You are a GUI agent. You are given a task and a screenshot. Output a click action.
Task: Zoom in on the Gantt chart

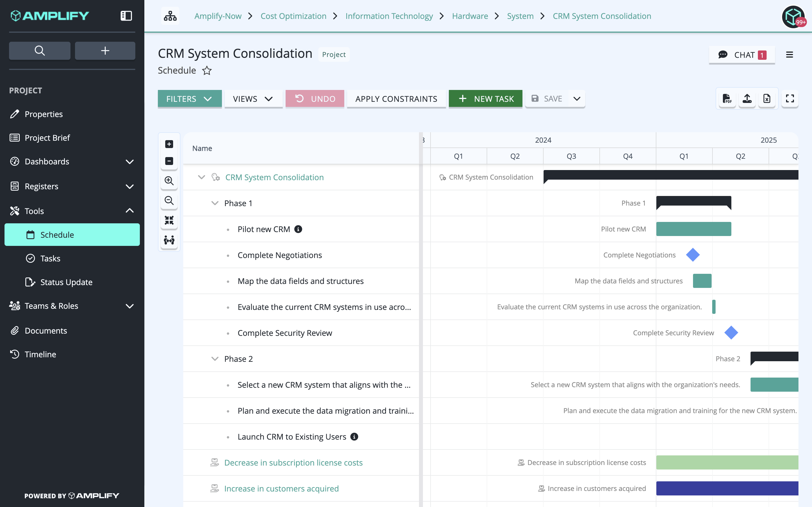(x=169, y=181)
